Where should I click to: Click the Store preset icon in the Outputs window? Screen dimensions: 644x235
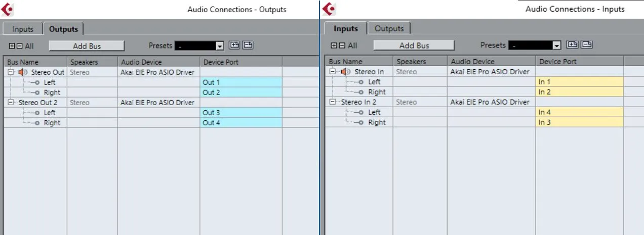(x=234, y=45)
